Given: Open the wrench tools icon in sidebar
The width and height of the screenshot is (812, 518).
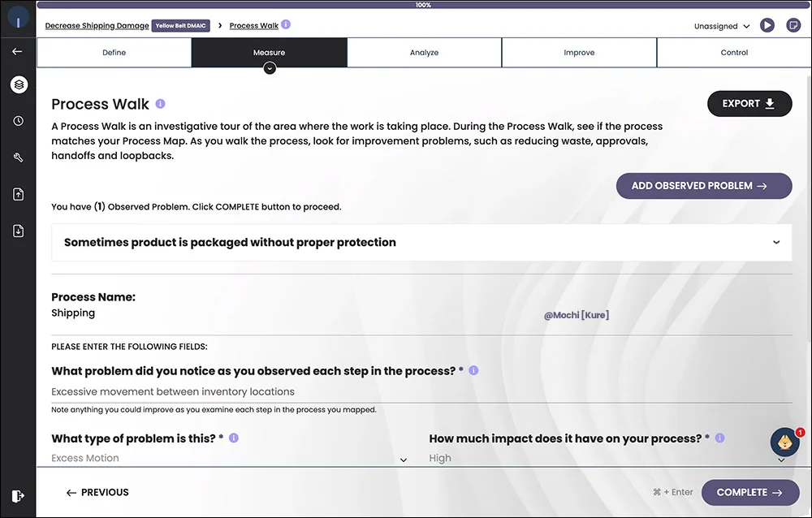Looking at the screenshot, I should pyautogui.click(x=18, y=158).
